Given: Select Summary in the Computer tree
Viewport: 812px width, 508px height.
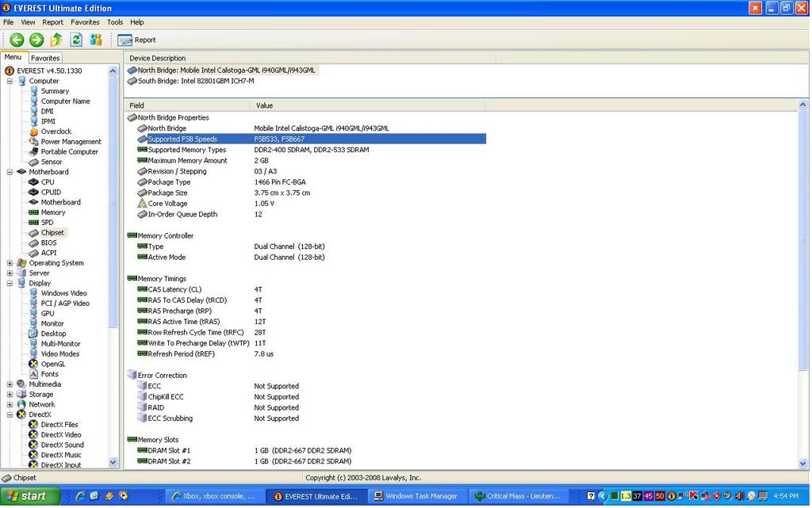Looking at the screenshot, I should click(x=55, y=91).
